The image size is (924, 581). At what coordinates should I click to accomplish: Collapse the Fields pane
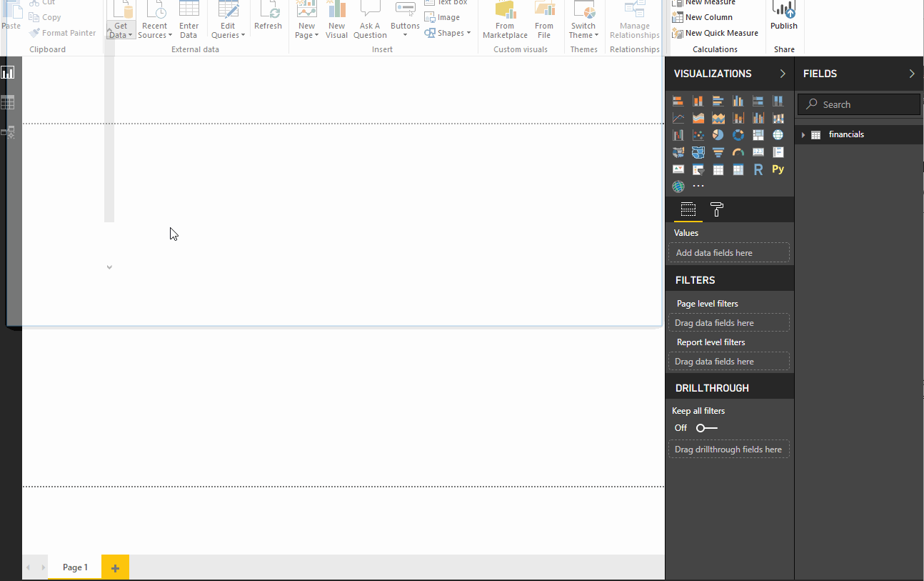pos(912,74)
